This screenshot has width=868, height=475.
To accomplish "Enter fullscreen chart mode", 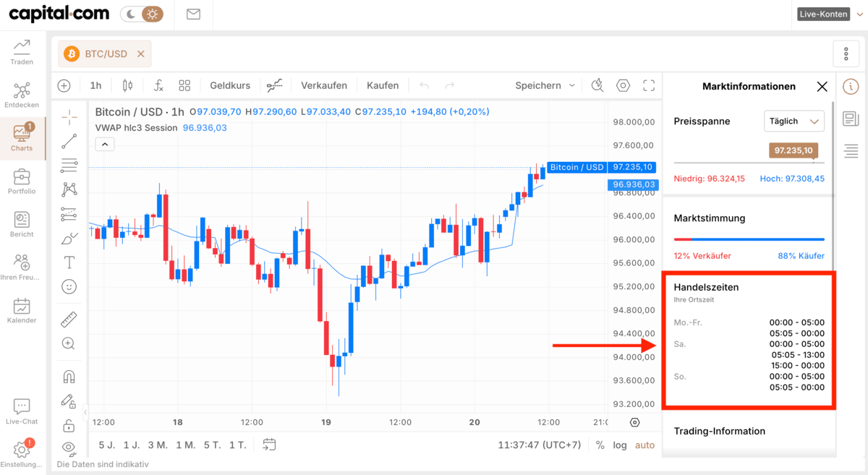I will click(649, 85).
